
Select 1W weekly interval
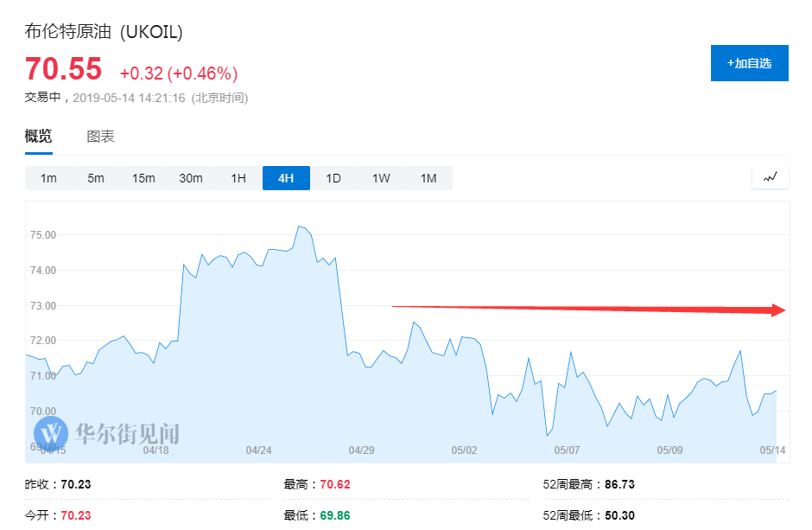point(381,178)
